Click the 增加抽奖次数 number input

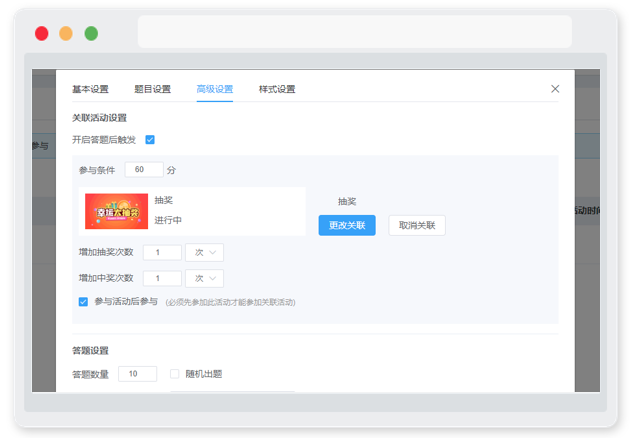point(162,252)
